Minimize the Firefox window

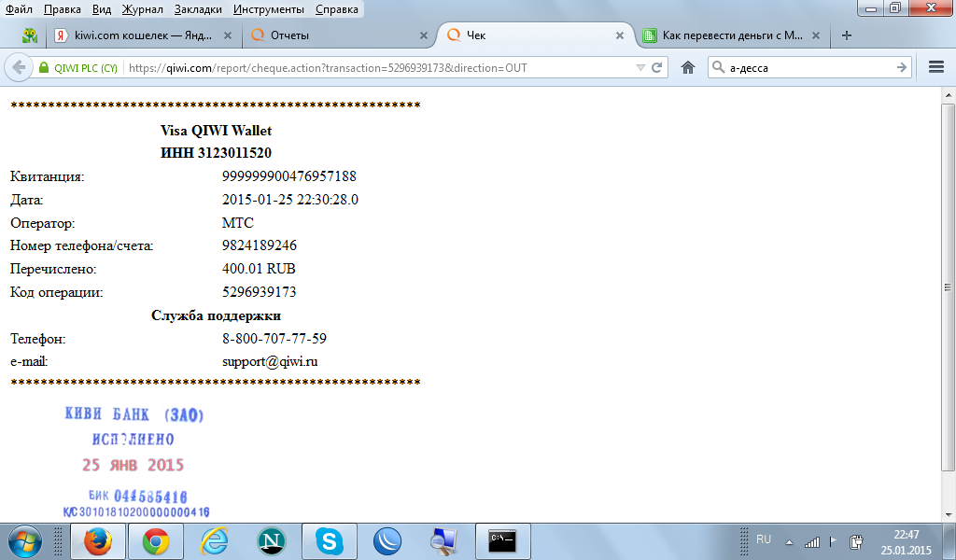(x=871, y=8)
